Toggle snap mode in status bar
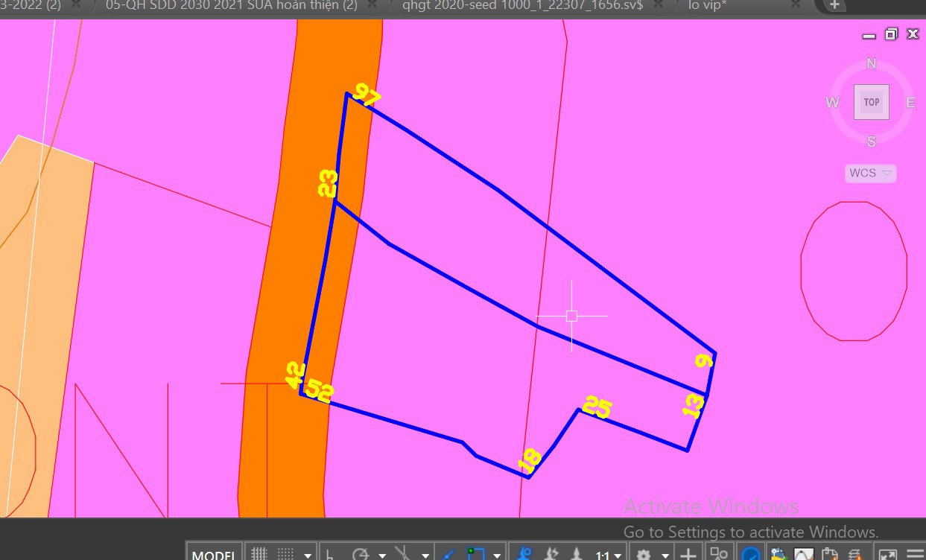 pyautogui.click(x=285, y=555)
